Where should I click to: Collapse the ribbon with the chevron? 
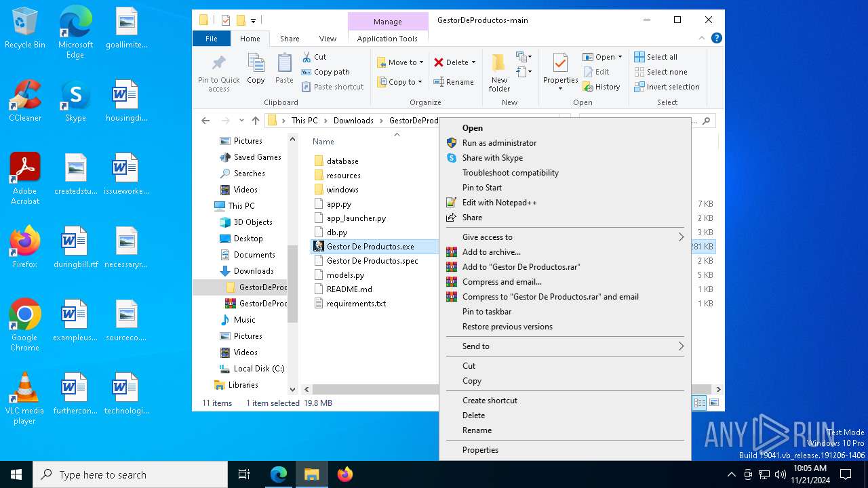tap(703, 39)
